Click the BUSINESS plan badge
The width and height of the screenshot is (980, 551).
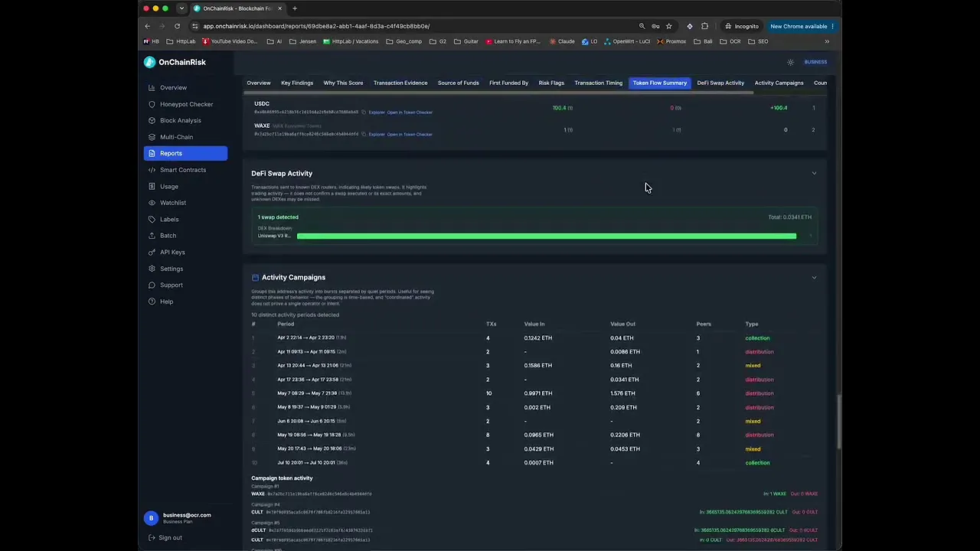tap(815, 62)
